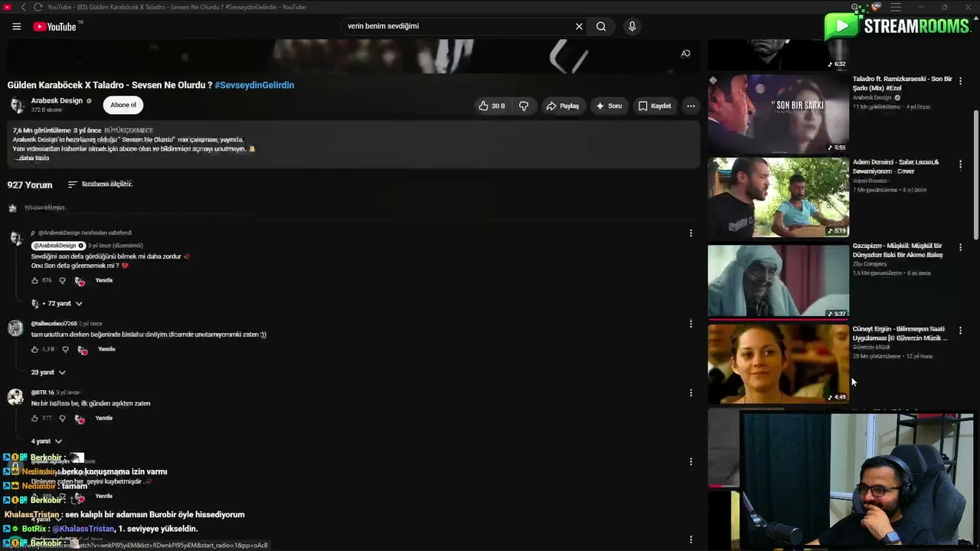The image size is (980, 551).
Task: Click the Güvercin Müzik channel name
Action: 871,347
